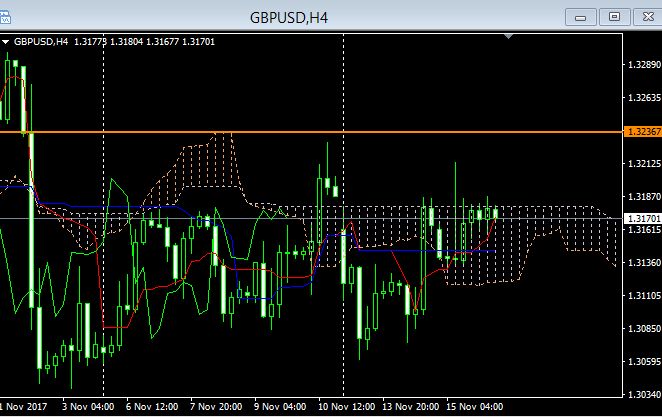The width and height of the screenshot is (662, 418).
Task: Click the chart shift marker triangle at top
Action: click(x=508, y=37)
